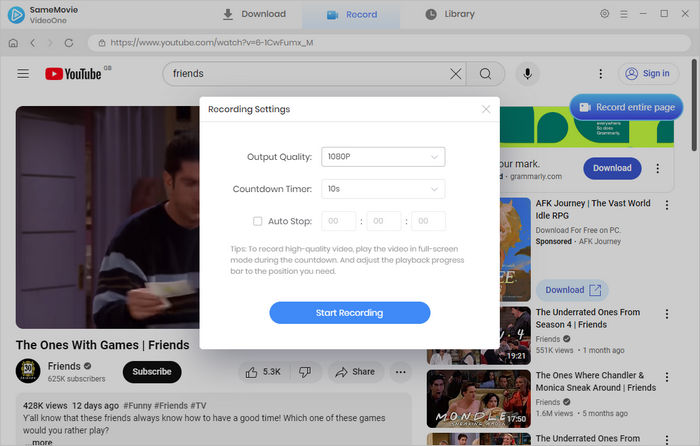Image resolution: width=700 pixels, height=446 pixels.
Task: Click the SameMovie VideoOne logo icon
Action: pyautogui.click(x=17, y=15)
